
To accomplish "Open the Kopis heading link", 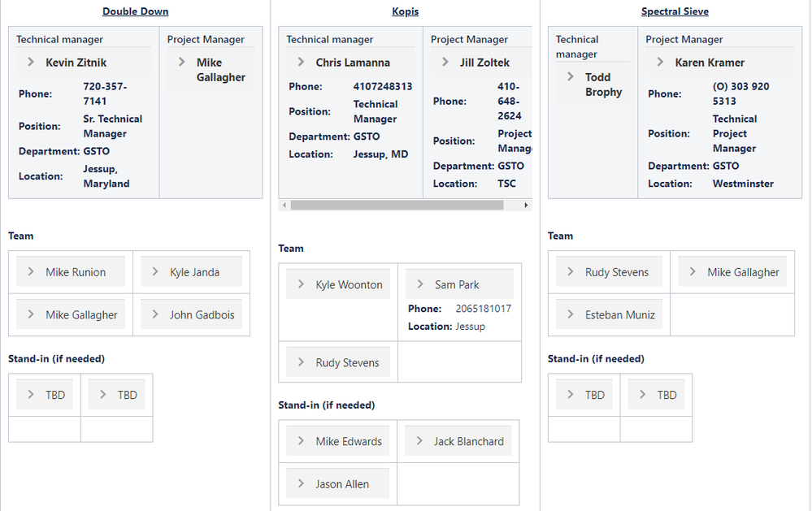I will 405,11.
